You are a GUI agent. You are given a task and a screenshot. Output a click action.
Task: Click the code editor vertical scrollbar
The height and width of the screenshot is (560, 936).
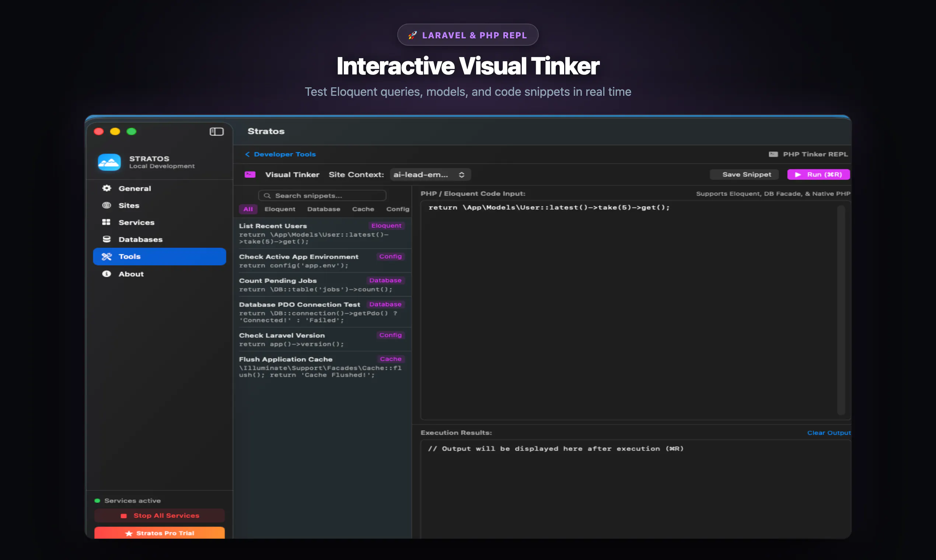coord(841,310)
